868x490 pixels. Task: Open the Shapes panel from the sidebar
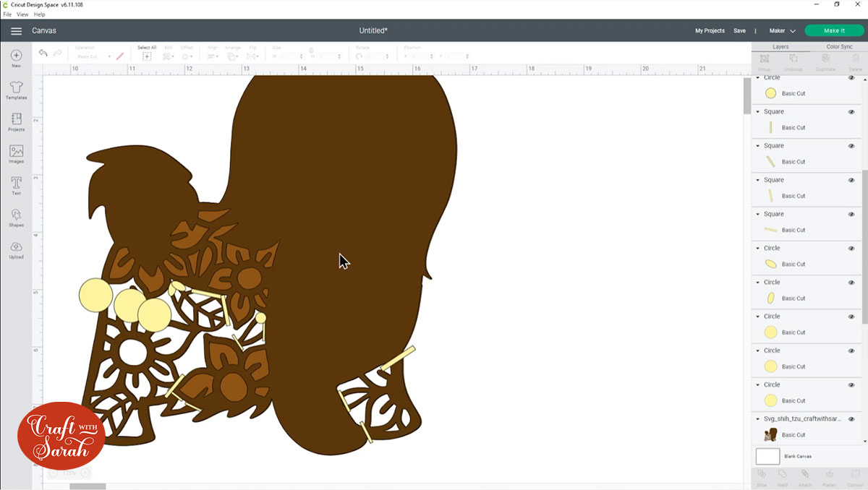(x=15, y=217)
